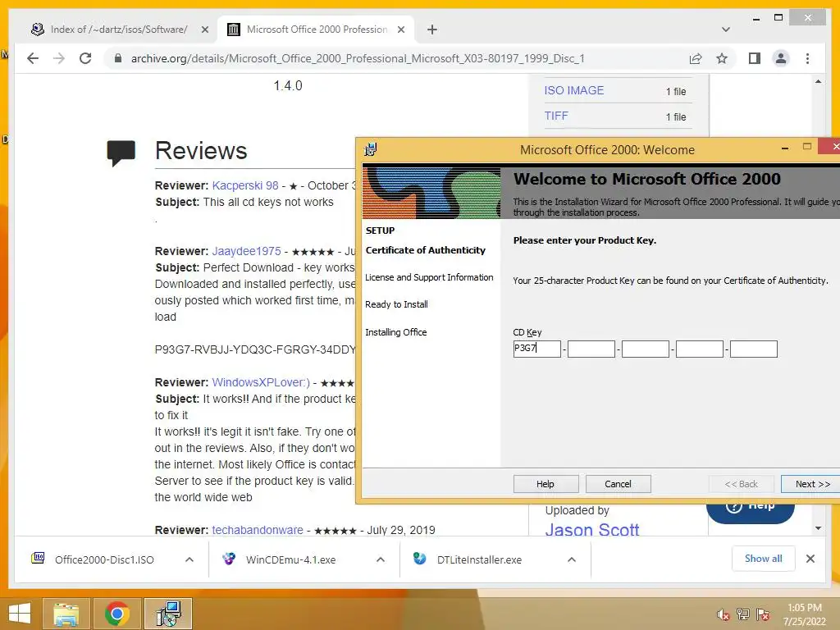
Task: Open reviewer Jaaydee1975 profile
Action: click(246, 251)
